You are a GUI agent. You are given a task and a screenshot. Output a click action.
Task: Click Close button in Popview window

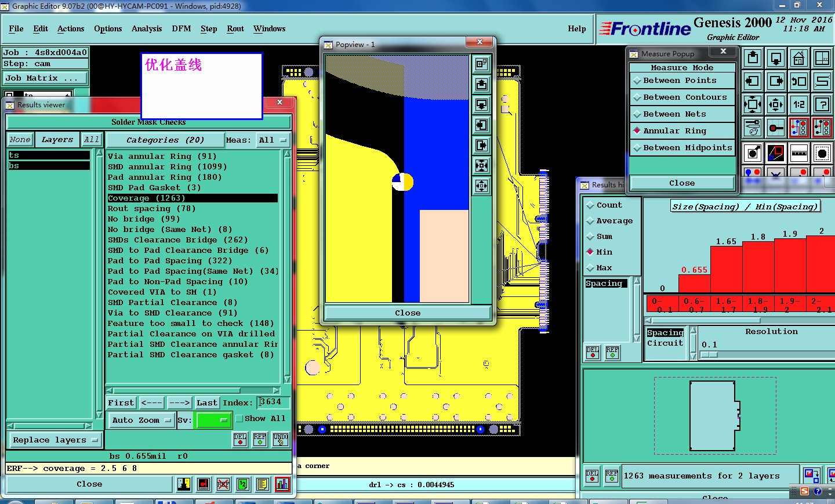(408, 313)
